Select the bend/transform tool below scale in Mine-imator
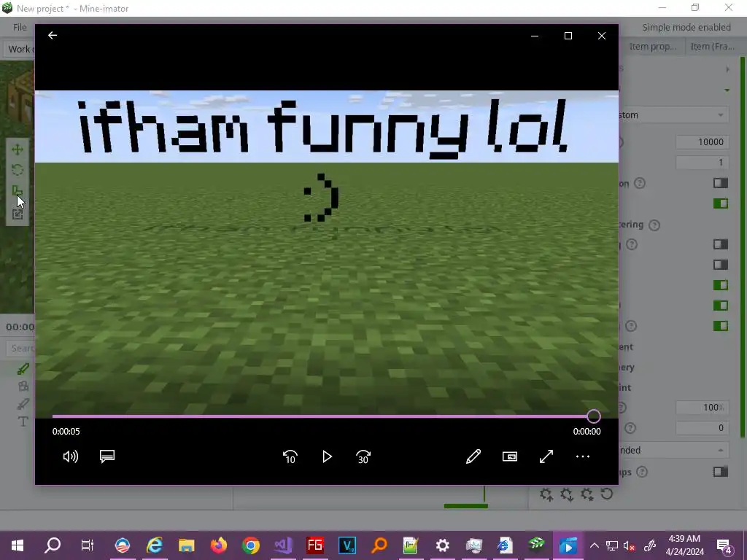 (x=18, y=214)
